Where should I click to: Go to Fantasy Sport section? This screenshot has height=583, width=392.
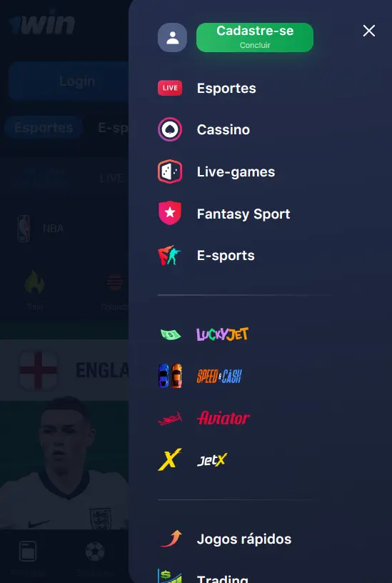pyautogui.click(x=243, y=214)
